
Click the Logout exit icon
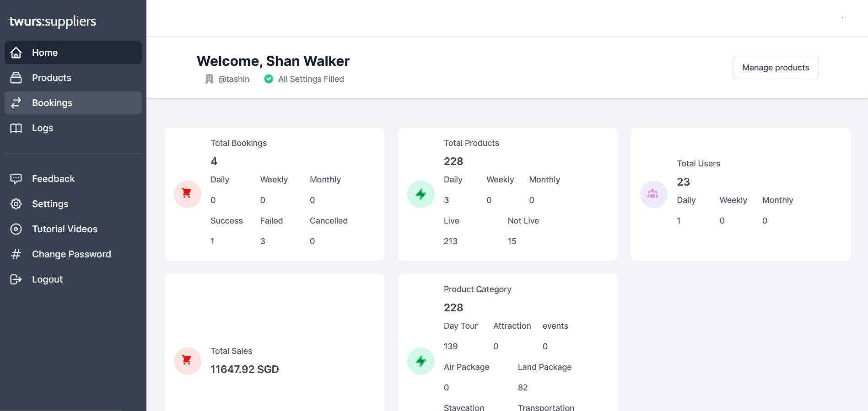pyautogui.click(x=16, y=279)
